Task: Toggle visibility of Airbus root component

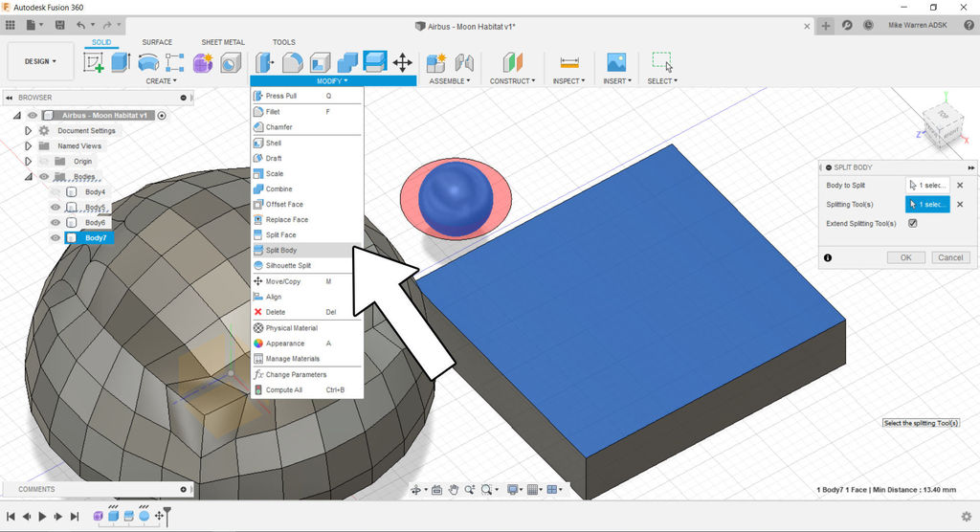Action: (x=33, y=115)
